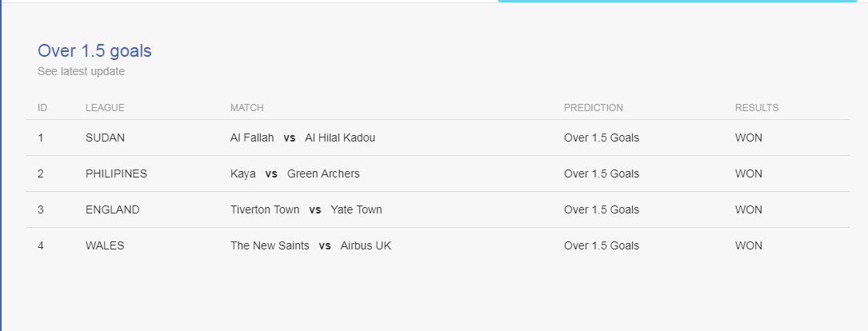868x331 pixels.
Task: Click The New Saints vs Airbus UK match
Action: pyautogui.click(x=310, y=245)
